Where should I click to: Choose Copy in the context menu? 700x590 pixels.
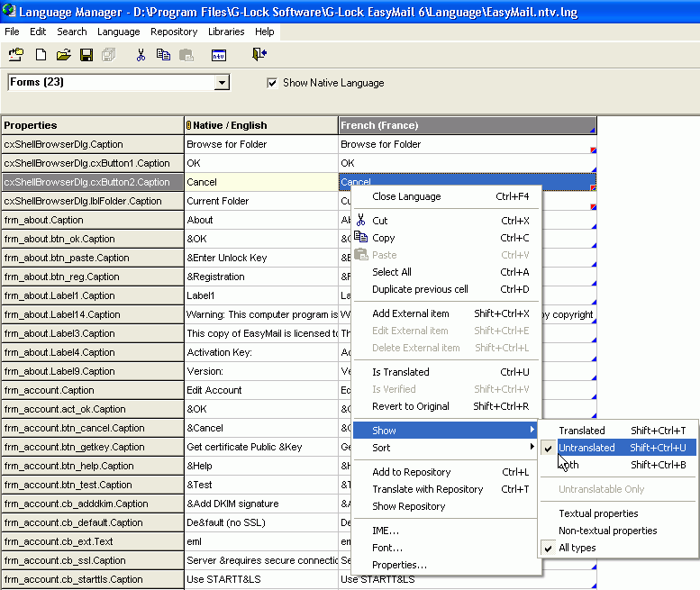[x=446, y=238]
